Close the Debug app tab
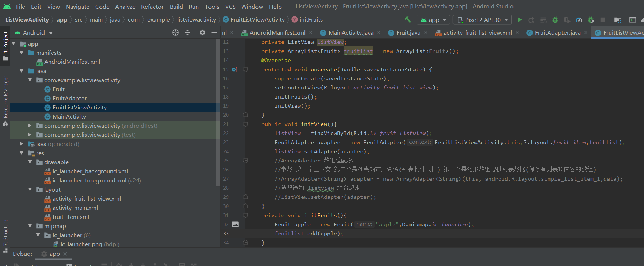The width and height of the screenshot is (644, 266). point(65,254)
